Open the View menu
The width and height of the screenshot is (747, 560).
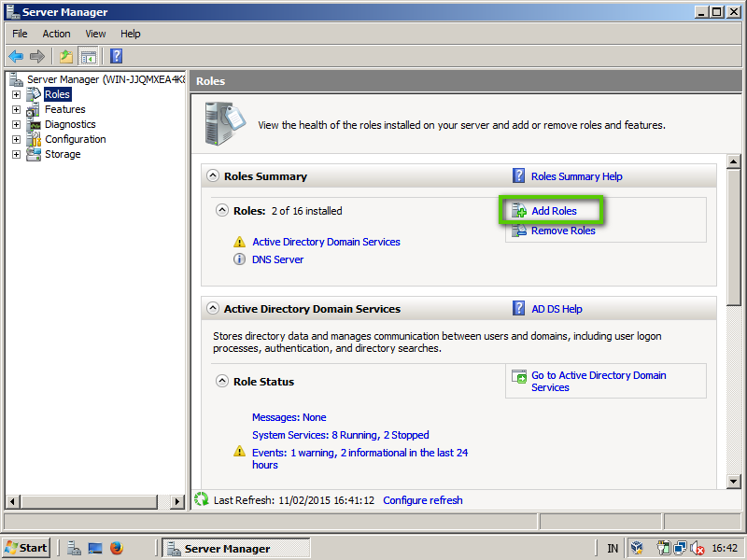[95, 34]
